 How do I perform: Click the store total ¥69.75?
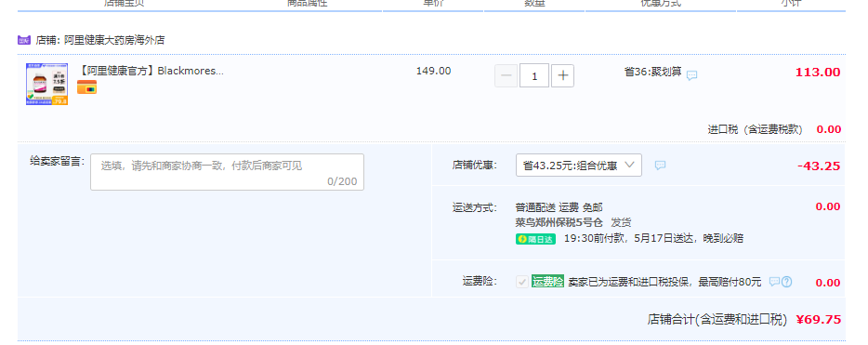pyautogui.click(x=819, y=320)
